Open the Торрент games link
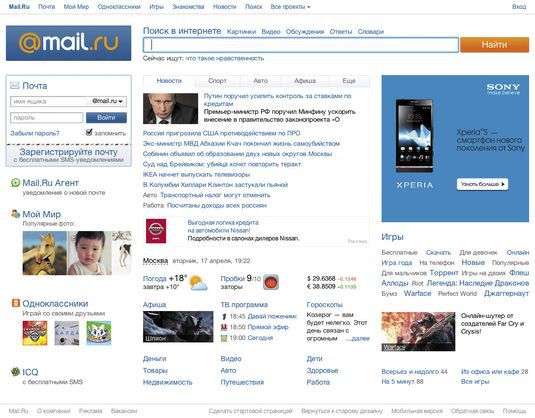535x418 pixels. (444, 273)
